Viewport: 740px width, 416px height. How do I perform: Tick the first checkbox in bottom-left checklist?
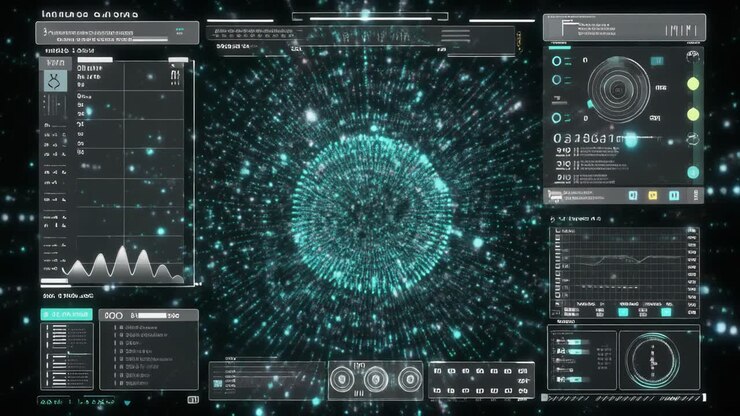point(121,327)
